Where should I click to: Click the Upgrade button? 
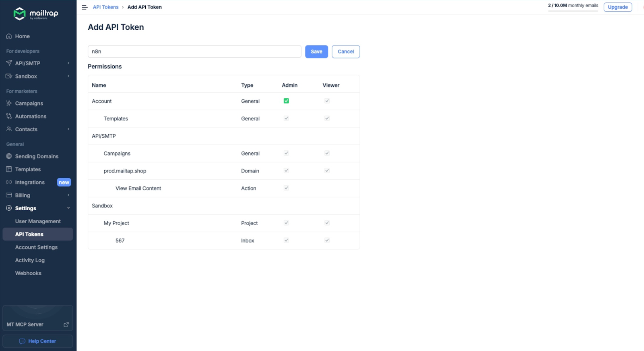(x=617, y=7)
